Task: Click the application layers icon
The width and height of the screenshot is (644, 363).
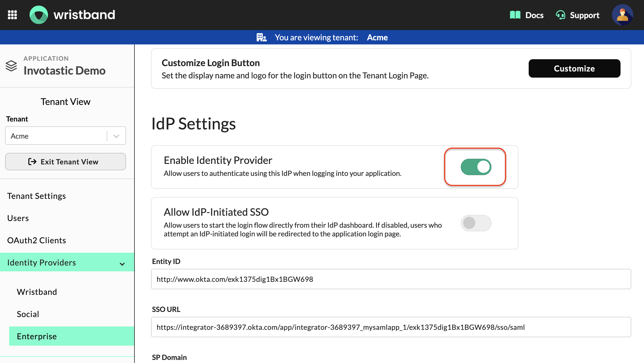Action: (x=11, y=66)
